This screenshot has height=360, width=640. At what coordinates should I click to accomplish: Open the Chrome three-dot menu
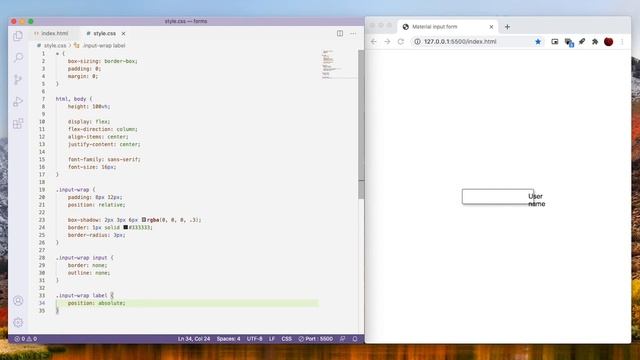622,42
